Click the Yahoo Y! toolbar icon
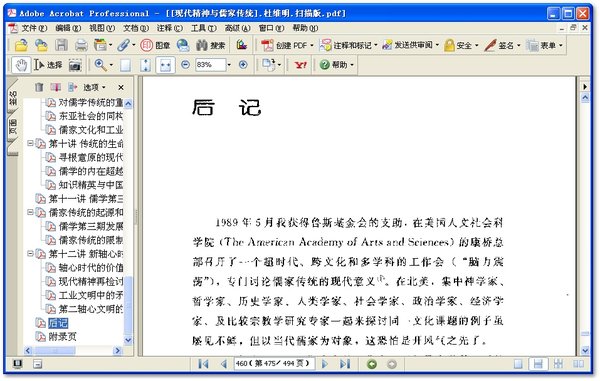This screenshot has height=381, width=600. coord(301,65)
